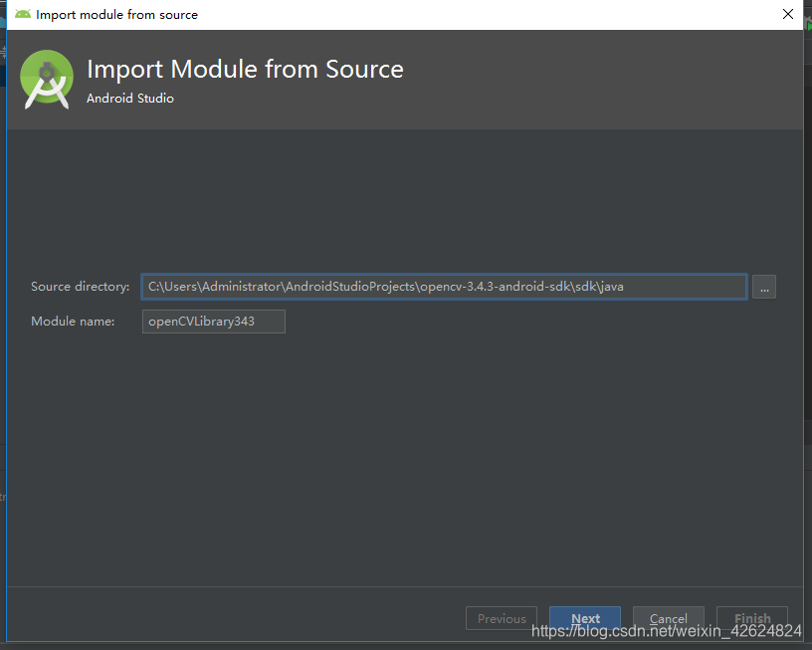The height and width of the screenshot is (650, 812).
Task: Click the Module name field openCVLibrary343
Action: click(x=213, y=322)
